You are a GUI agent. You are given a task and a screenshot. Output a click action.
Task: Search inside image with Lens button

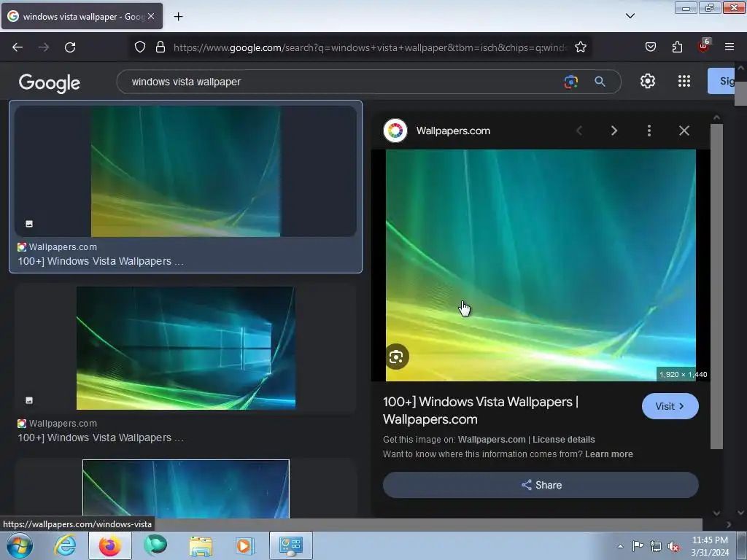(x=396, y=357)
